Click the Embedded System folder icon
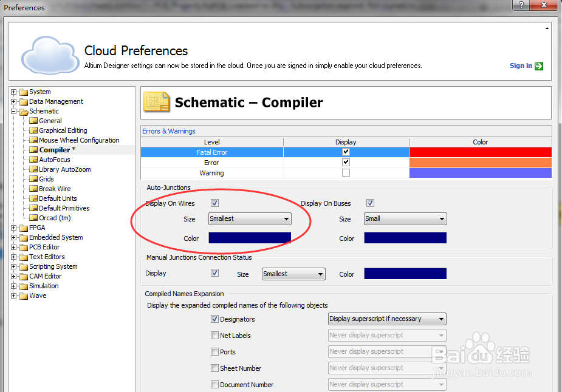This screenshot has height=392, width=562. click(24, 238)
